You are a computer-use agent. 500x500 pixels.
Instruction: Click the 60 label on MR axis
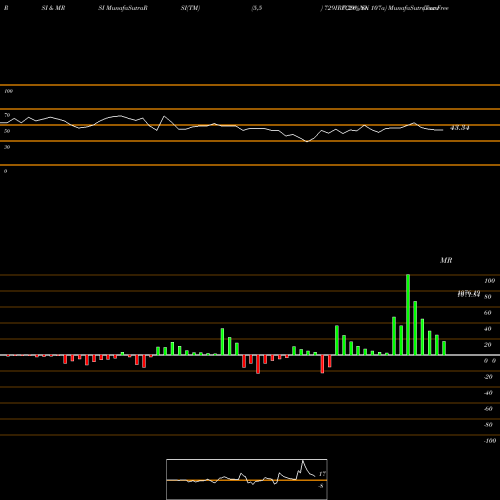click(x=488, y=313)
